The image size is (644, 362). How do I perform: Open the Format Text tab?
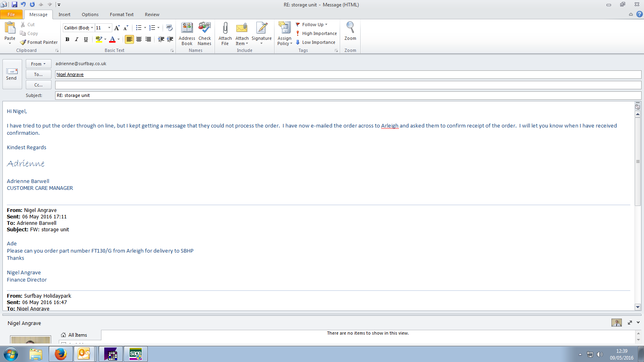122,14
